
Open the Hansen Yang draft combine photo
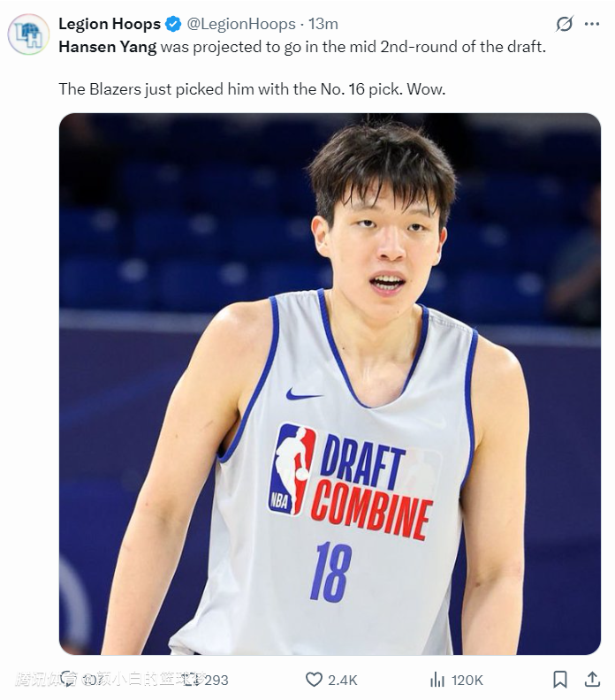[330, 384]
